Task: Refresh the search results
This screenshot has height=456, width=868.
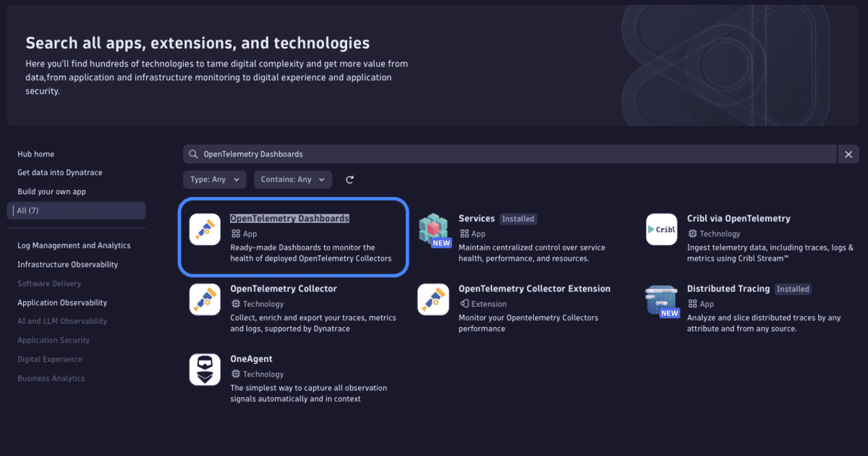Action: (x=349, y=179)
